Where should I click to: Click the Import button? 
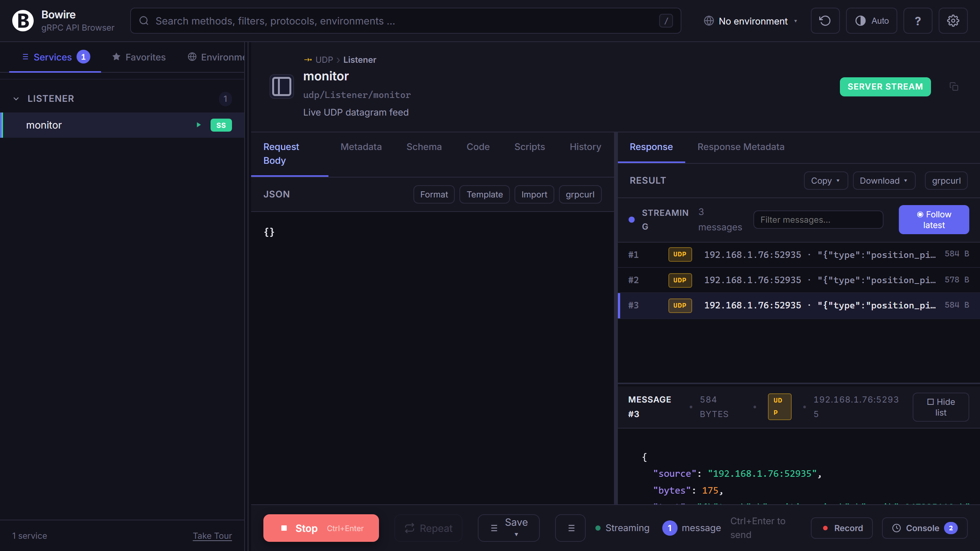click(x=534, y=194)
